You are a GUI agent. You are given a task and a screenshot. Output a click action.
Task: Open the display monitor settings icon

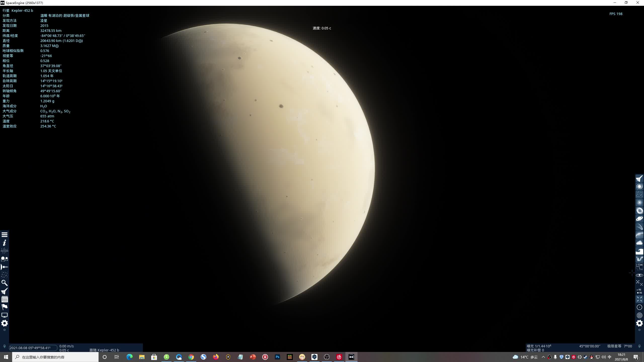(5, 315)
